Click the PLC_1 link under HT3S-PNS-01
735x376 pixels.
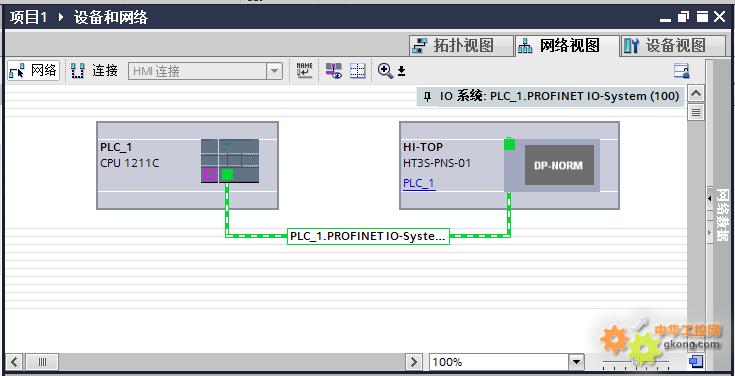pyautogui.click(x=419, y=183)
